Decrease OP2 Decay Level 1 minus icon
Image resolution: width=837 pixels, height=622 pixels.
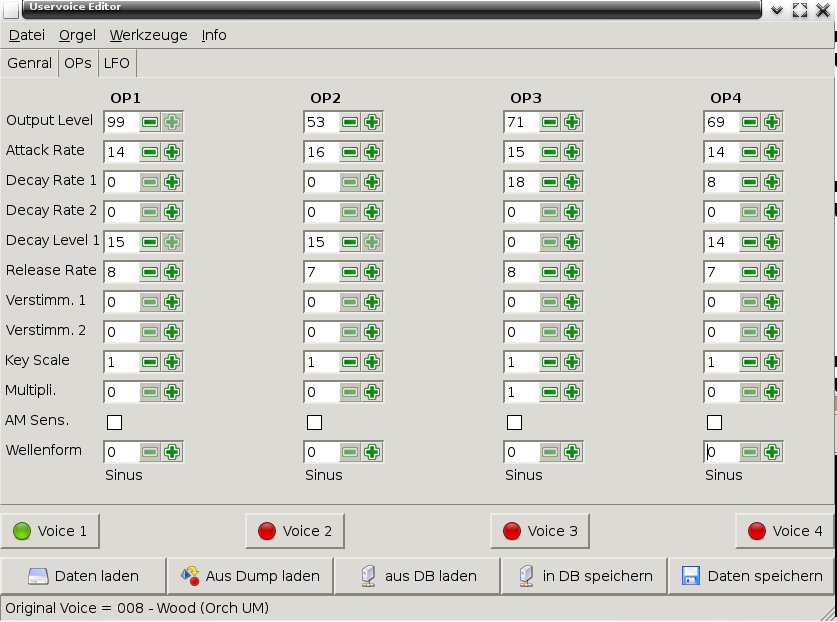click(350, 242)
